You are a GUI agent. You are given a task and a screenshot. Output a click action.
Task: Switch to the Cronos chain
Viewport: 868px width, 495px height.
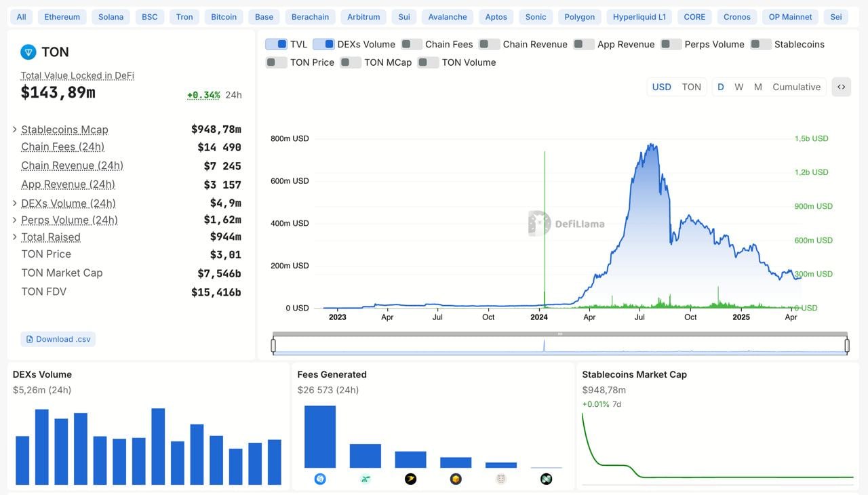[737, 17]
